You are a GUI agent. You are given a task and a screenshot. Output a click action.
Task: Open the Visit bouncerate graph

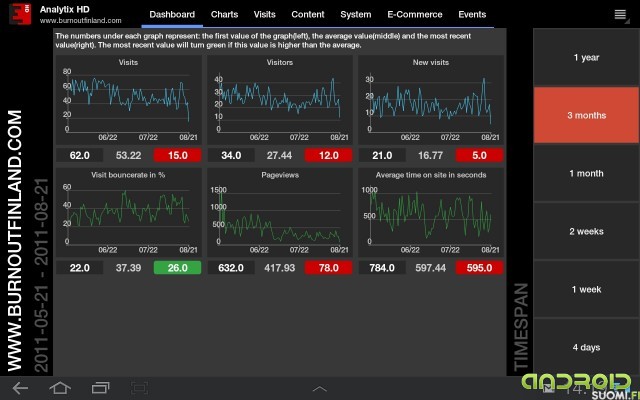[x=129, y=213]
